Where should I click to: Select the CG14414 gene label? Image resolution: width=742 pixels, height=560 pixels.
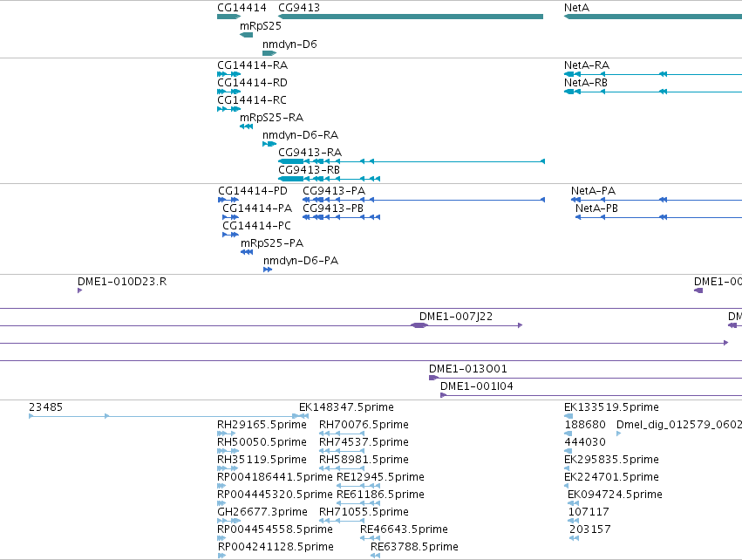coord(242,8)
